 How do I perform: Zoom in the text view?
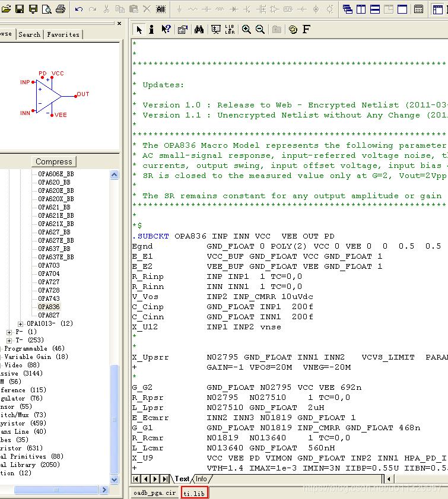click(x=246, y=30)
